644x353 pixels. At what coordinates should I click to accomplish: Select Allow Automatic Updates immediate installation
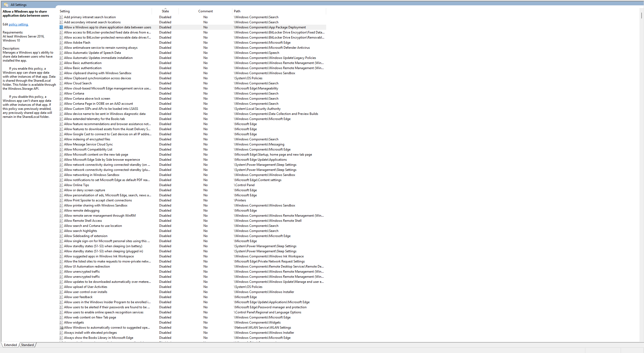pos(98,58)
